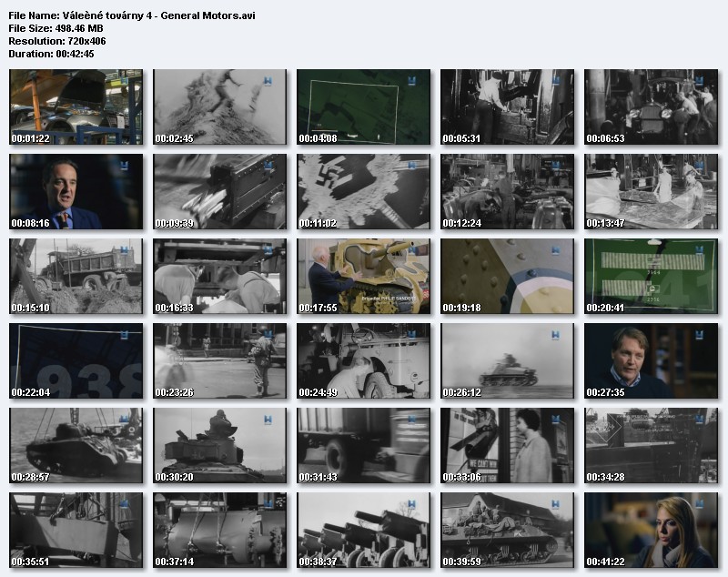
Task: Open the thumbnail timestamped 00:09:39
Action: click(219, 192)
